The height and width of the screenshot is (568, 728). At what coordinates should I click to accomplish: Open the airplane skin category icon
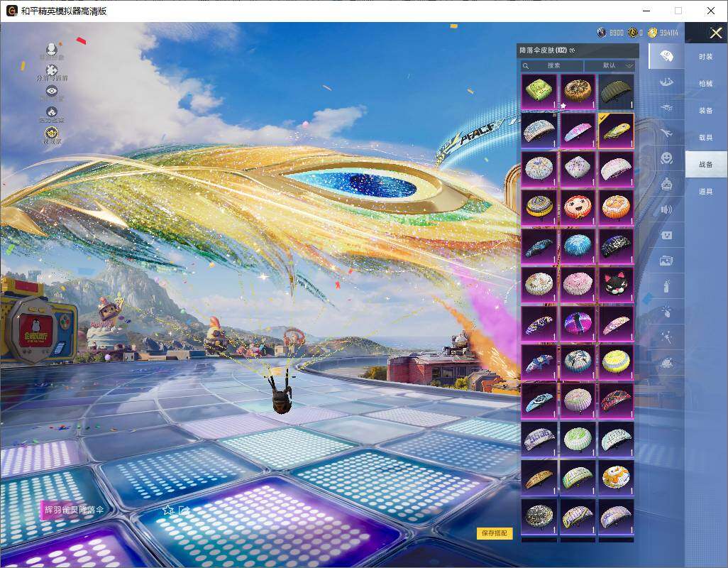(667, 133)
